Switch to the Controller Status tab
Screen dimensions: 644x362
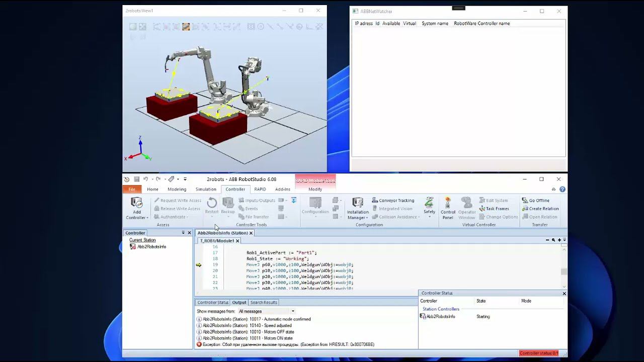point(213,302)
